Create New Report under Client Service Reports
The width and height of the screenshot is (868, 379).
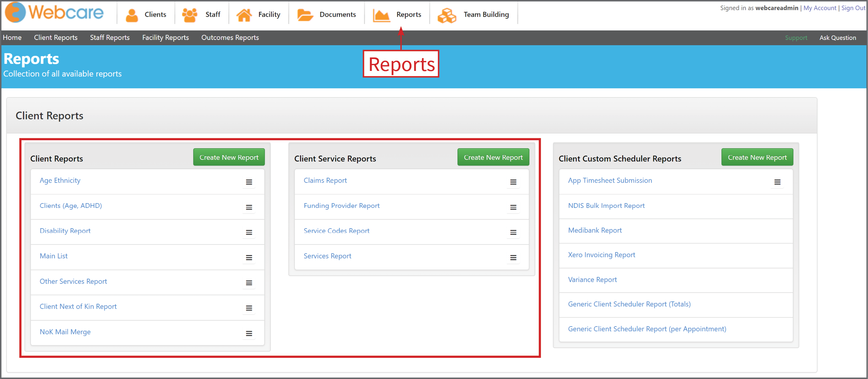[x=493, y=157]
